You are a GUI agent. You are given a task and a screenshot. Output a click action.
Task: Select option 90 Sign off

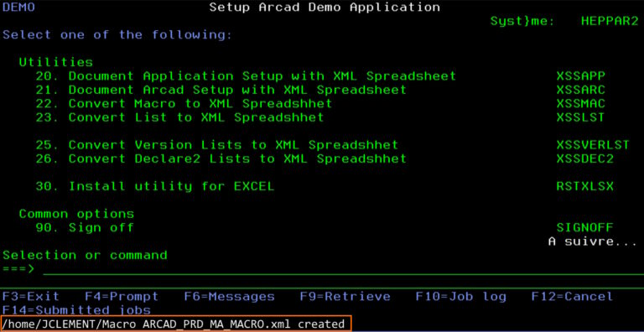tap(85, 228)
